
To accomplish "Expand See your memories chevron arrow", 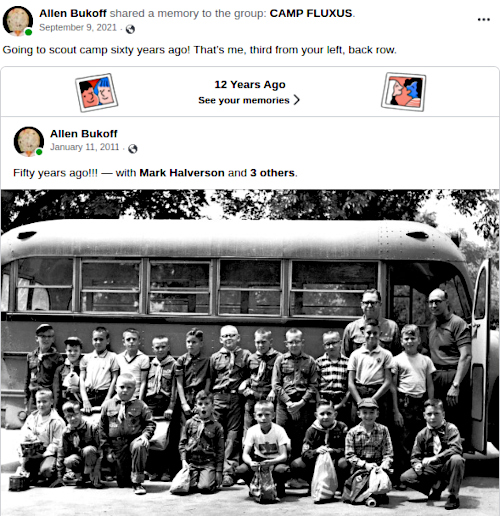I will coord(297,100).
